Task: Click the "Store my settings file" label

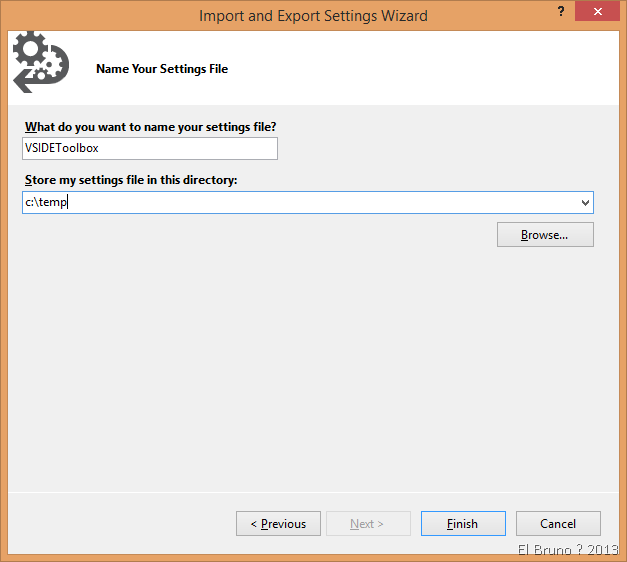Action: pos(130,181)
